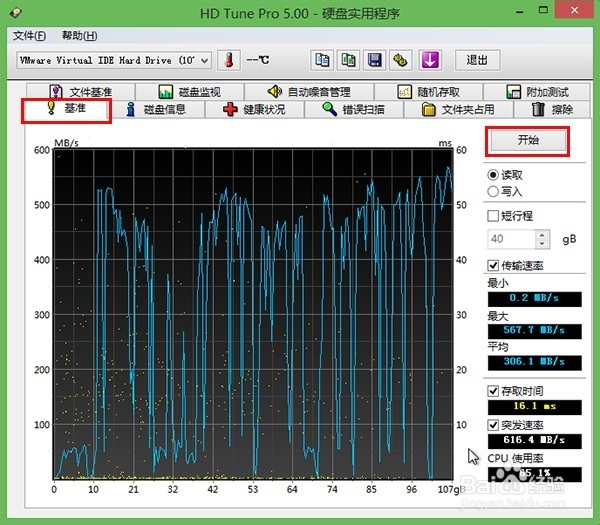The width and height of the screenshot is (600, 525).
Task: Decrease short stroke value with down arrow
Action: (542, 244)
